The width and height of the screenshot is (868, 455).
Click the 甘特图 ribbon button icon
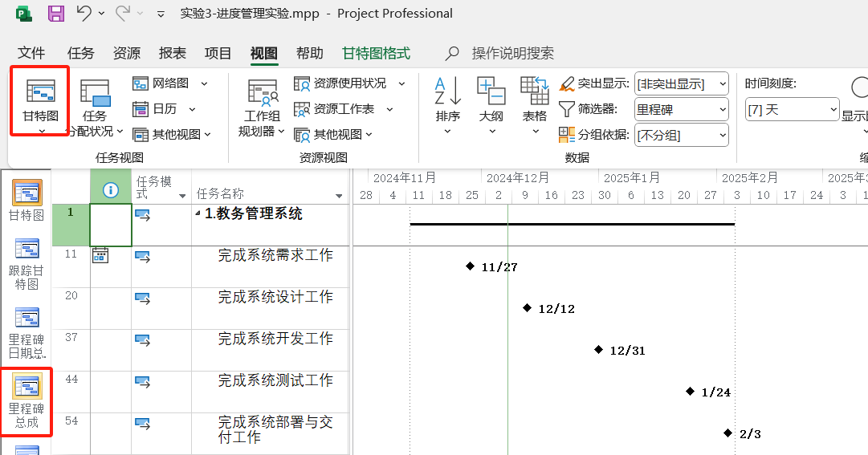coord(41,92)
